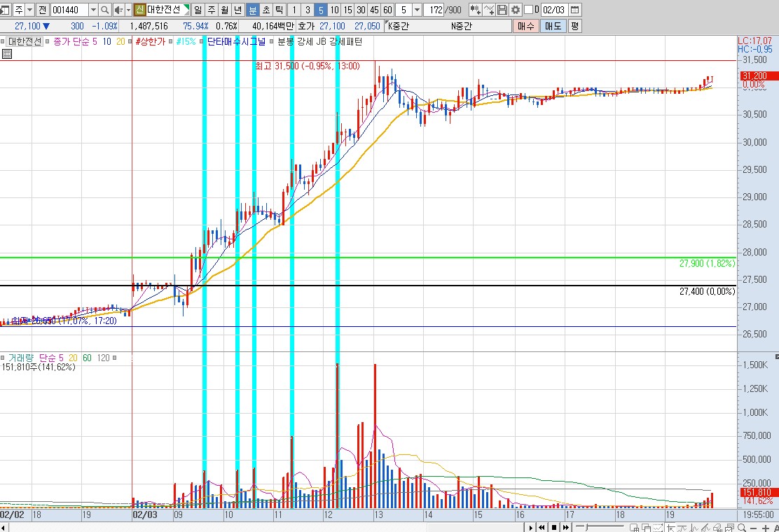Click the chart-windows icon before the magnifier
Image resolution: width=779 pixels, height=532 pixels.
point(729,528)
